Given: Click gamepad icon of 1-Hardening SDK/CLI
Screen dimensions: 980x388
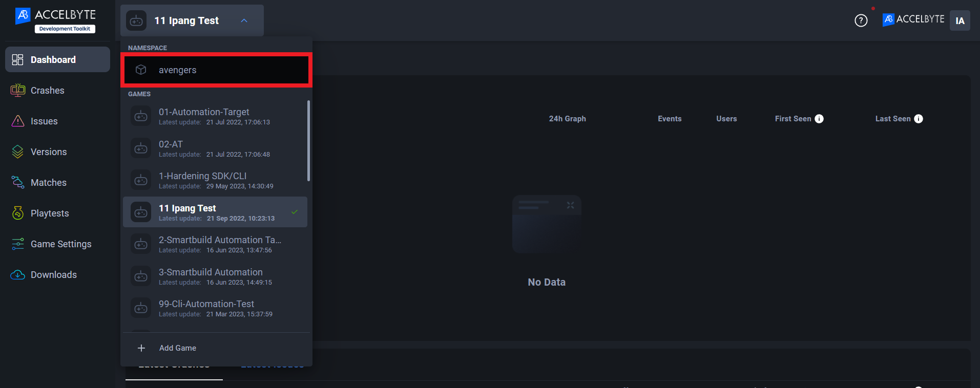Looking at the screenshot, I should tap(141, 180).
